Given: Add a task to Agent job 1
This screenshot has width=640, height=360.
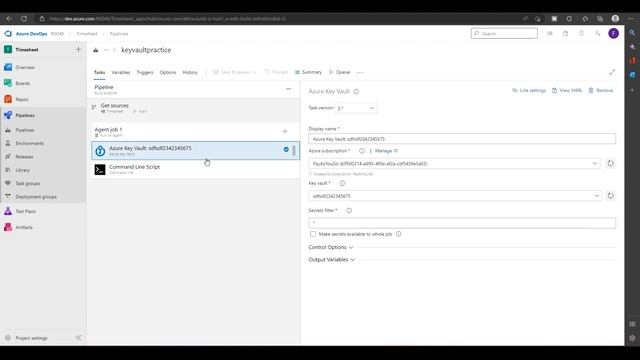Looking at the screenshot, I should tap(285, 131).
